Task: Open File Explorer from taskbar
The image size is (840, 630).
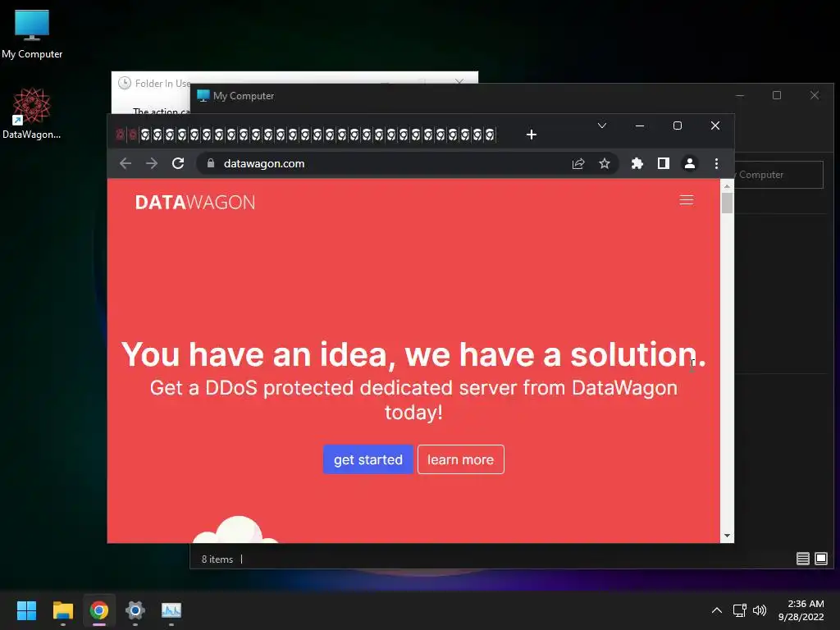Action: point(62,610)
